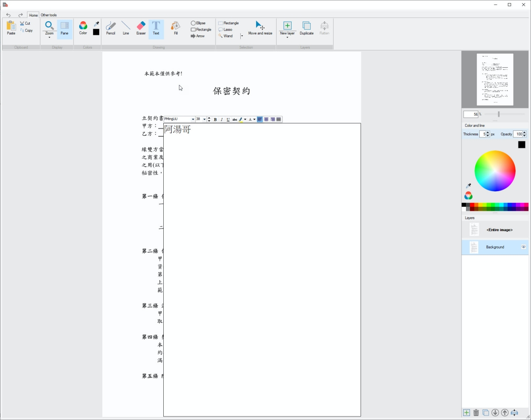Image resolution: width=531 pixels, height=420 pixels.
Task: Toggle Background layer visibility eye
Action: point(523,247)
